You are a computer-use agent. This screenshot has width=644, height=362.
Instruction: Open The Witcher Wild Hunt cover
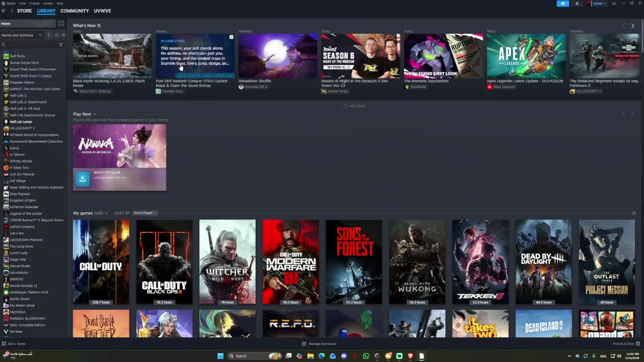point(227,262)
